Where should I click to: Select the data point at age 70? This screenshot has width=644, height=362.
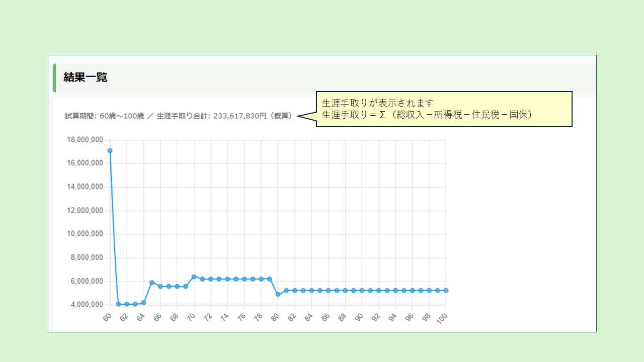pos(194,277)
